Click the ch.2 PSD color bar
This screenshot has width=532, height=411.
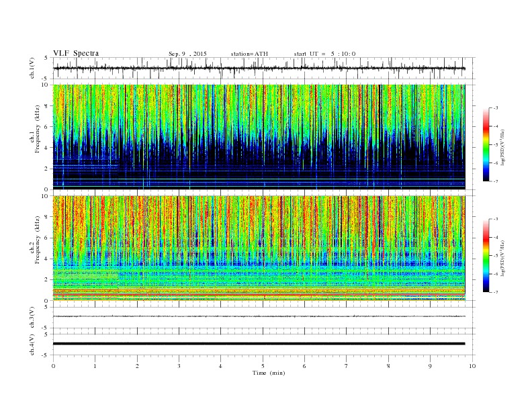pos(486,256)
